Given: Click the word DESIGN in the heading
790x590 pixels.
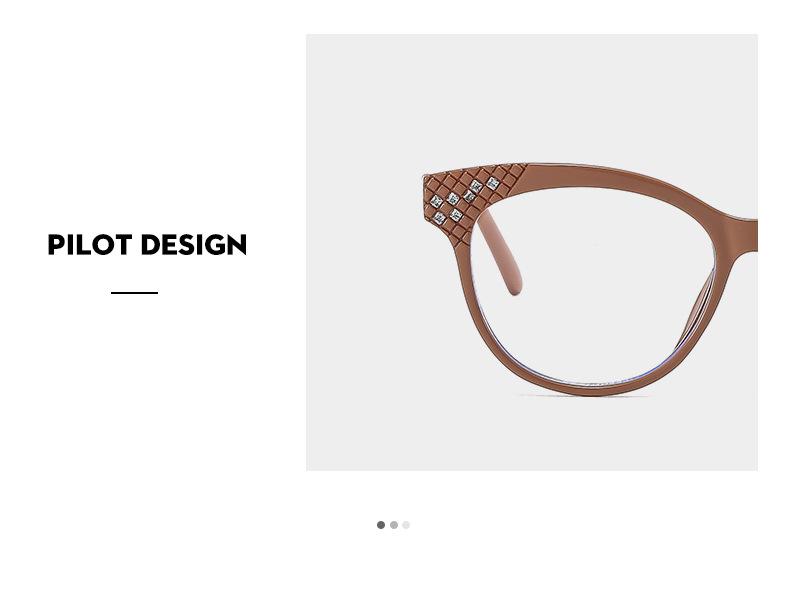Looking at the screenshot, I should click(x=194, y=244).
